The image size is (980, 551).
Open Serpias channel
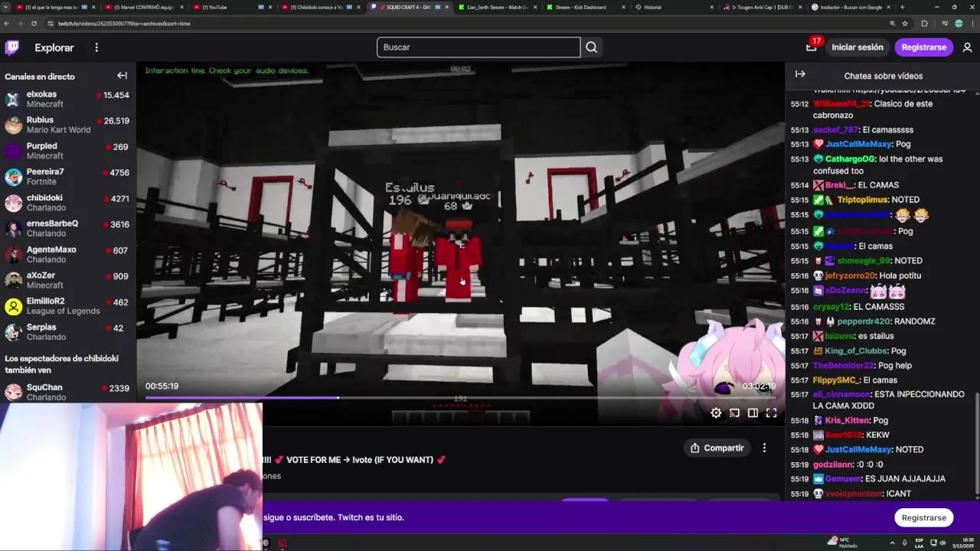(x=67, y=332)
